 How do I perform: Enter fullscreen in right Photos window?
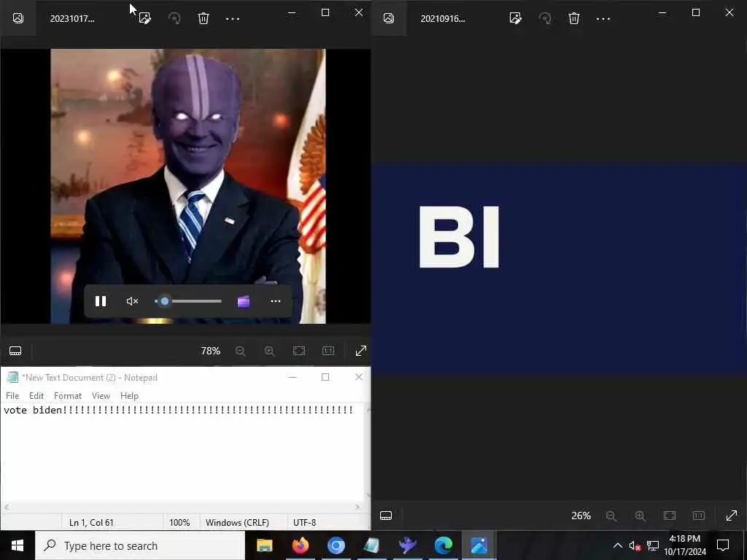732,516
